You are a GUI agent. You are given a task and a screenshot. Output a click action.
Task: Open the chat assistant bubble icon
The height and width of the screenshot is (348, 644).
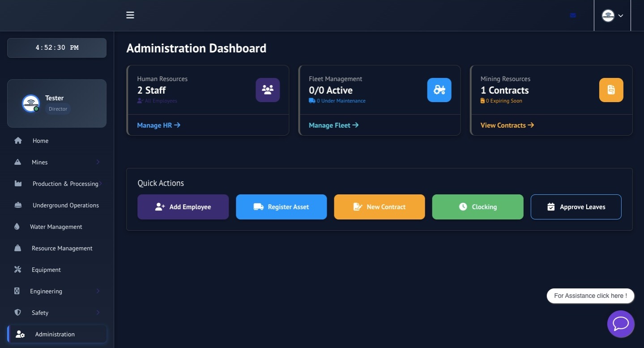pos(621,324)
